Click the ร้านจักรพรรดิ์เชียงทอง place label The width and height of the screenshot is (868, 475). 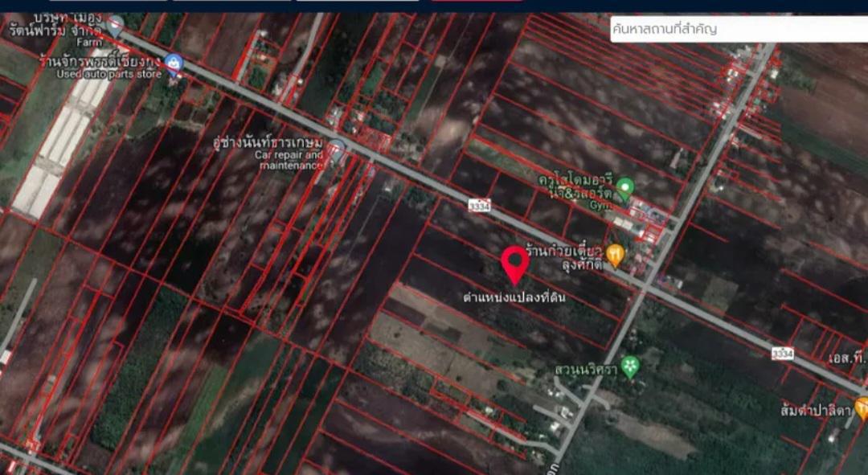[102, 59]
